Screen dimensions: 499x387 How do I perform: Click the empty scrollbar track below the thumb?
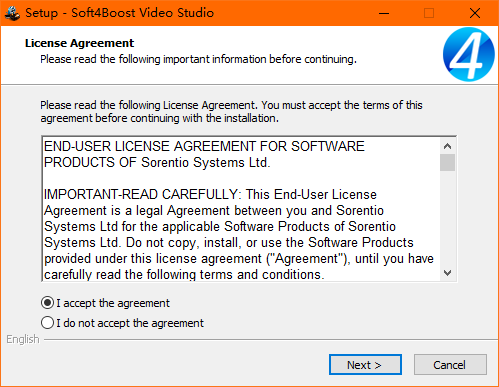click(x=447, y=218)
